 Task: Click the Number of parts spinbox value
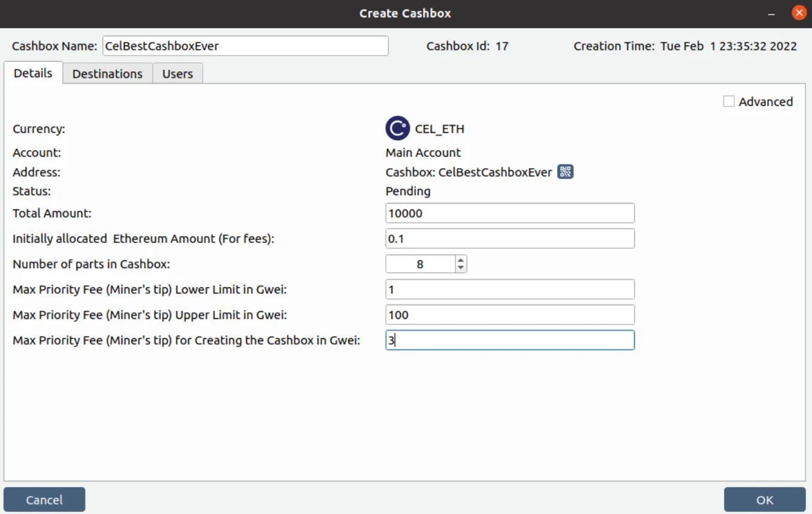[421, 264]
